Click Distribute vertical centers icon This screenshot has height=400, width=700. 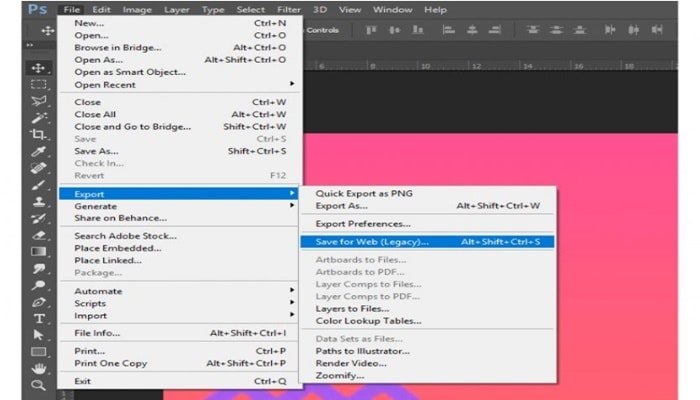pos(556,30)
